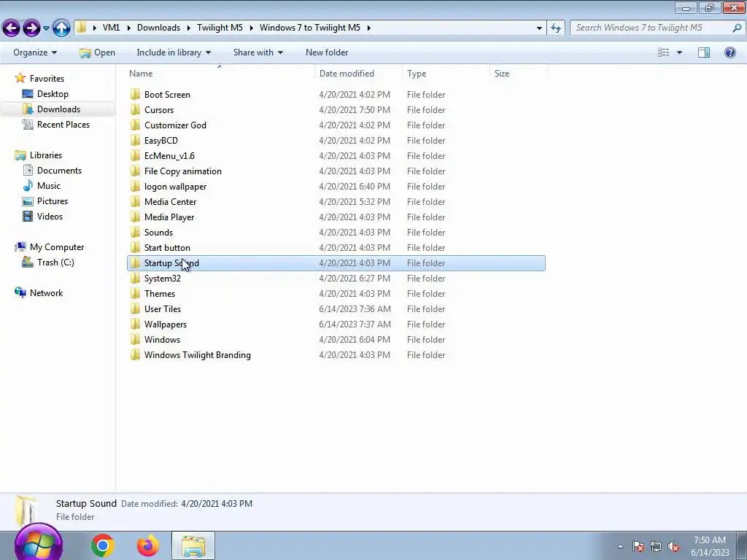Select the File Copy animation folder icon
The height and width of the screenshot is (560, 747).
click(x=135, y=171)
